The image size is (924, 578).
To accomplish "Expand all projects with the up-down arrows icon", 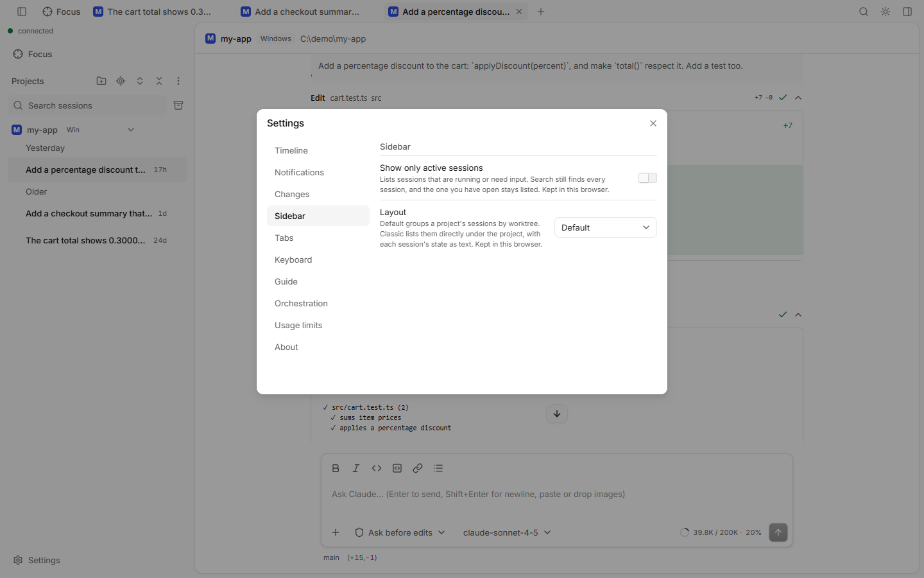I will tap(140, 81).
